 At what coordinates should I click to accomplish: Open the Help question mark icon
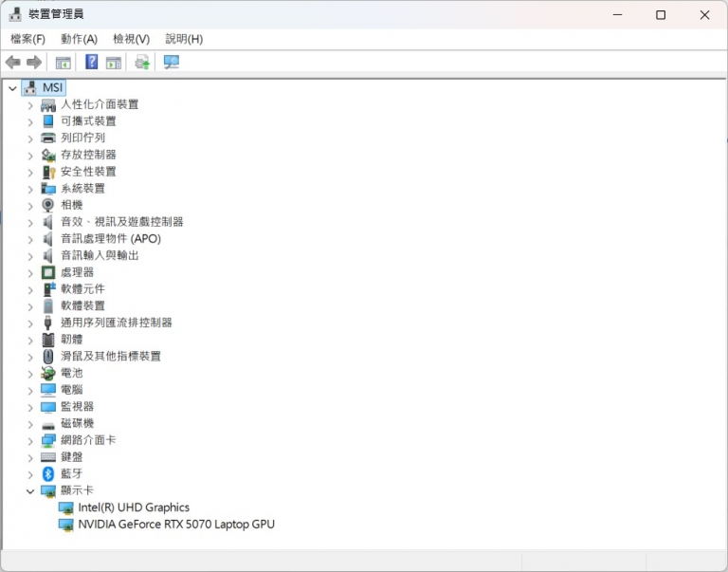(x=91, y=62)
